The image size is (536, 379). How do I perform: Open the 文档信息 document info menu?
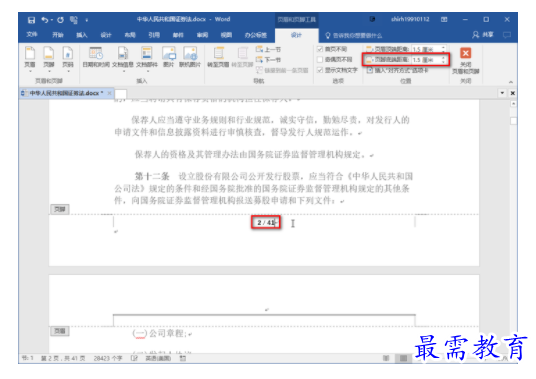[x=123, y=59]
